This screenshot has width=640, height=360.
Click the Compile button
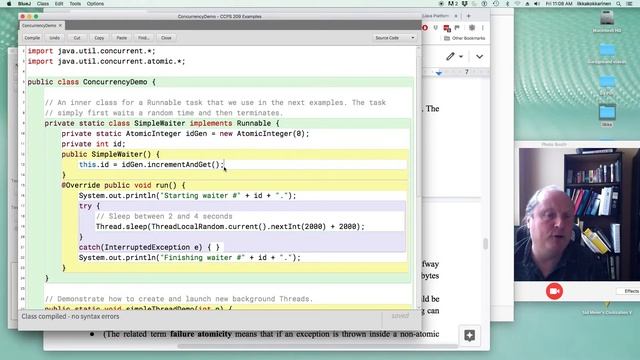32,38
